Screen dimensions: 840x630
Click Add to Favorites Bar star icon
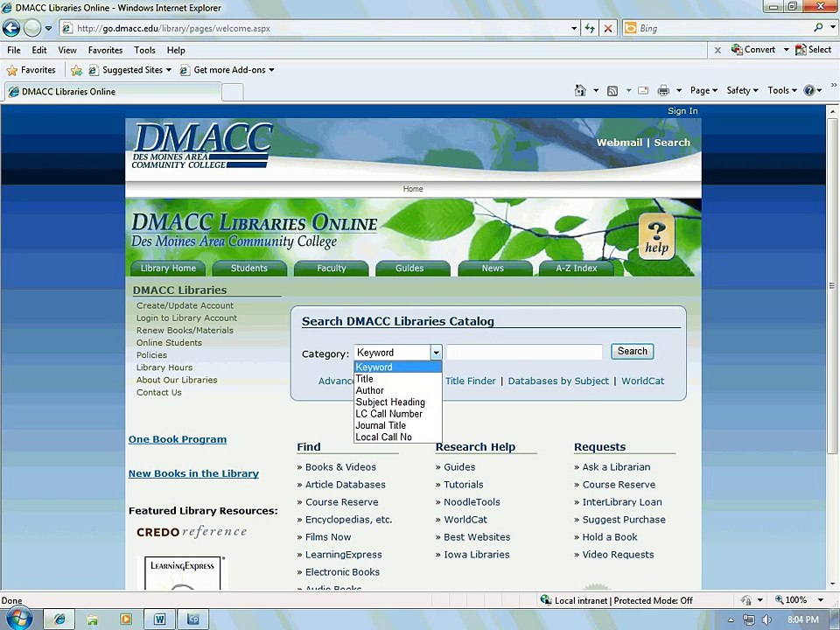[x=76, y=70]
